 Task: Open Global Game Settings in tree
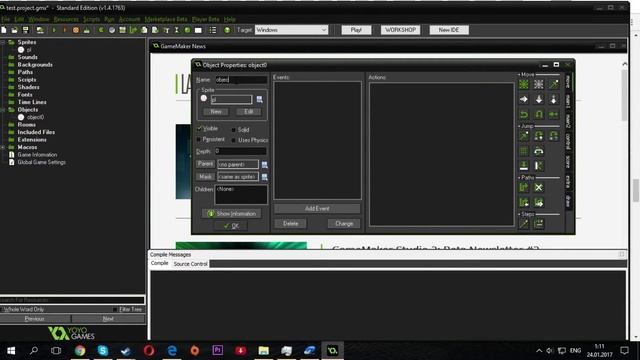[42, 162]
